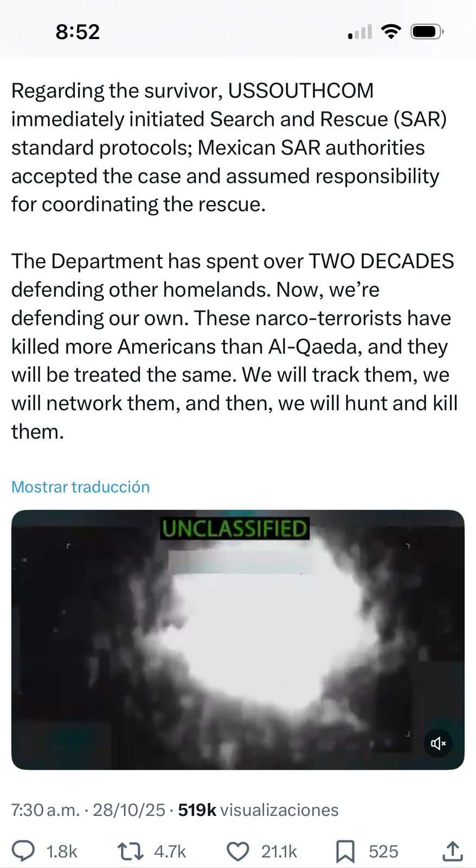Tap the 4.7k reposts count
This screenshot has width=476, height=868.
click(x=170, y=852)
